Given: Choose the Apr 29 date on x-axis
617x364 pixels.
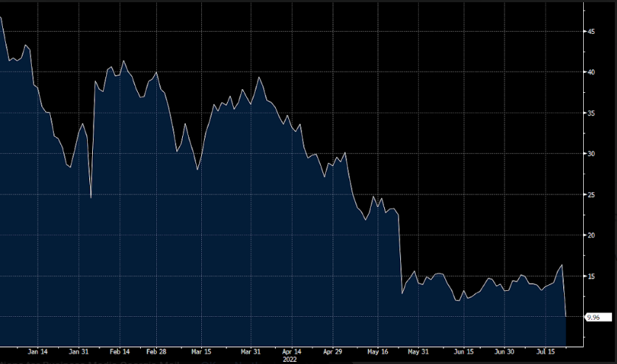Looking at the screenshot, I should click(x=334, y=351).
